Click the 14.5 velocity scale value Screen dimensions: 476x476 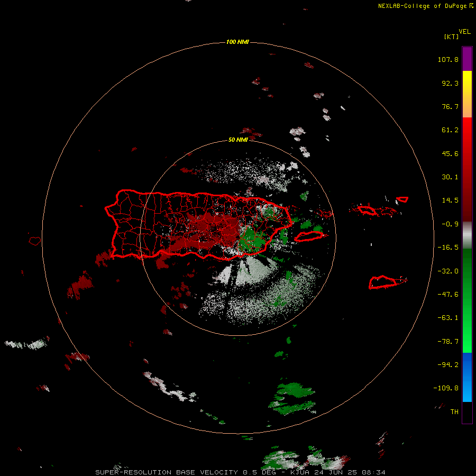coord(450,200)
